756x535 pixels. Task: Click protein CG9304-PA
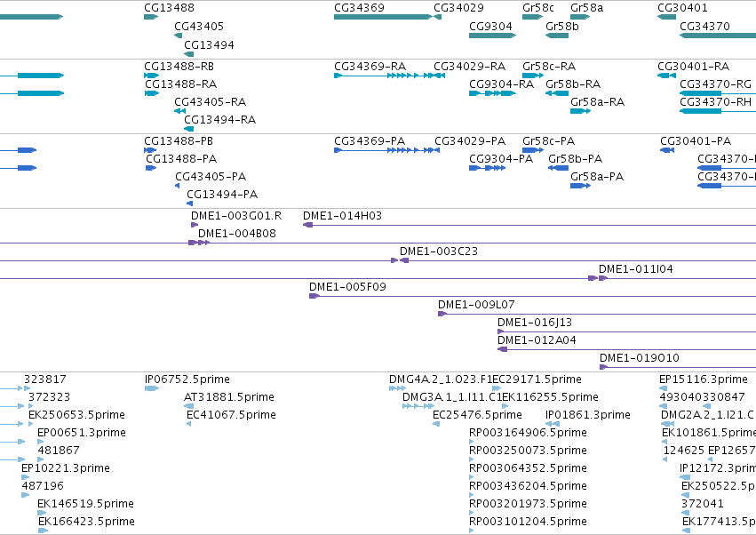click(501, 159)
